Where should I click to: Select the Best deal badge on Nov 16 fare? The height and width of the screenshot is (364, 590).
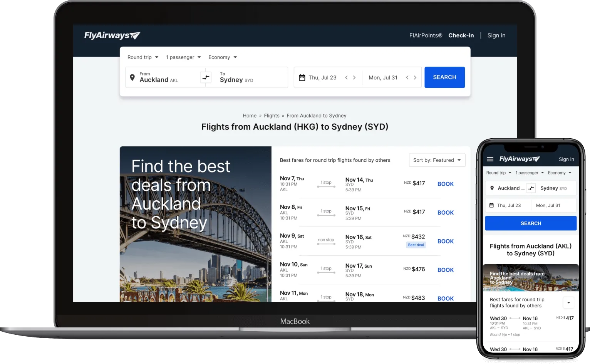point(416,245)
